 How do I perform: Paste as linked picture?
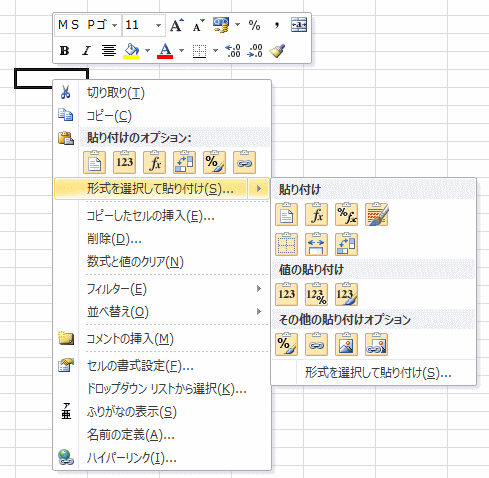pyautogui.click(x=376, y=344)
